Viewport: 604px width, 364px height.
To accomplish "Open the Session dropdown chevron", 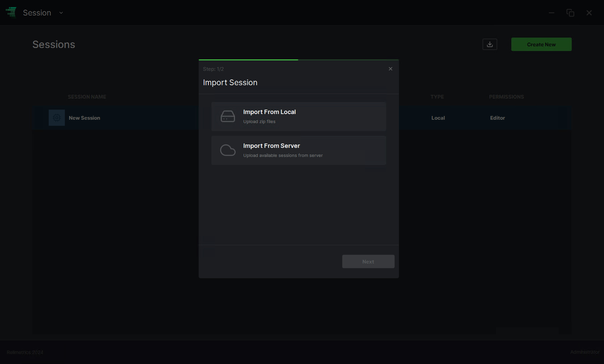I will point(61,13).
